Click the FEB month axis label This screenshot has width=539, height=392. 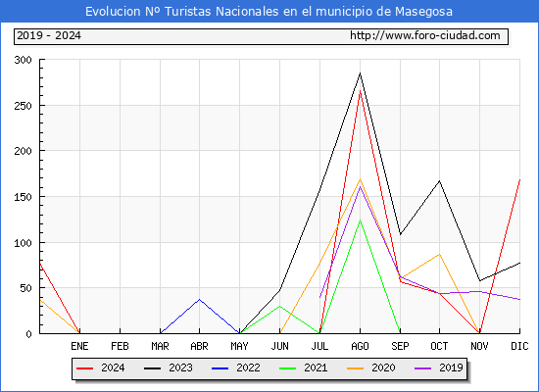point(120,346)
